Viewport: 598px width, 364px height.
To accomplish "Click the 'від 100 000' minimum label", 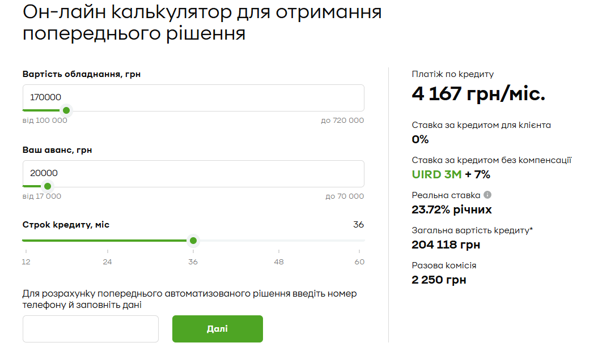I will (x=45, y=121).
